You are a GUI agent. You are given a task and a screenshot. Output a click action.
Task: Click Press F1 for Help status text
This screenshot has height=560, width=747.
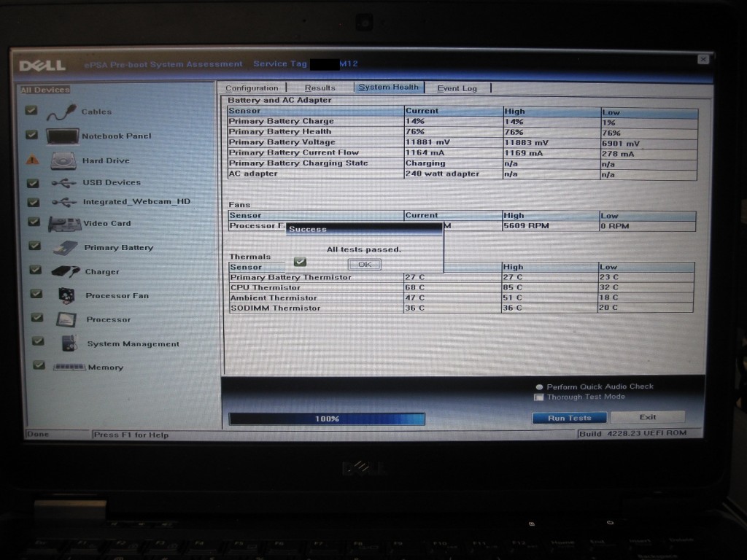pyautogui.click(x=131, y=435)
